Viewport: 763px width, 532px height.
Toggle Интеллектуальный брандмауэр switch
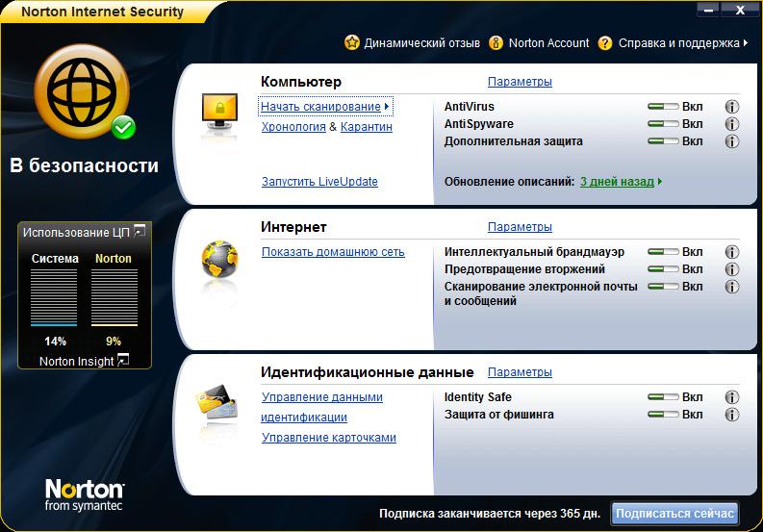tap(663, 252)
